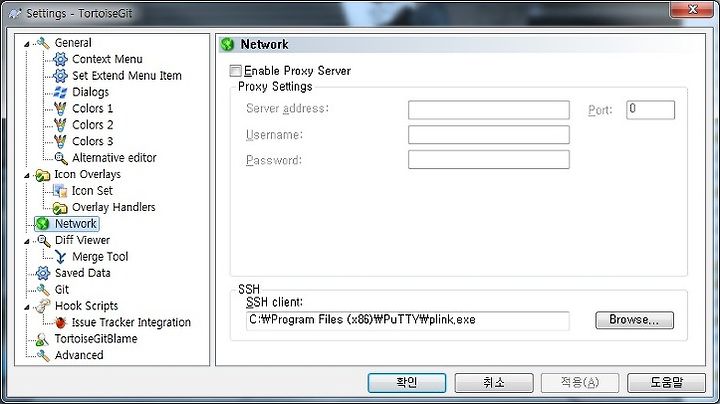Confirm with the 확인 button
This screenshot has width=720, height=404.
click(406, 383)
